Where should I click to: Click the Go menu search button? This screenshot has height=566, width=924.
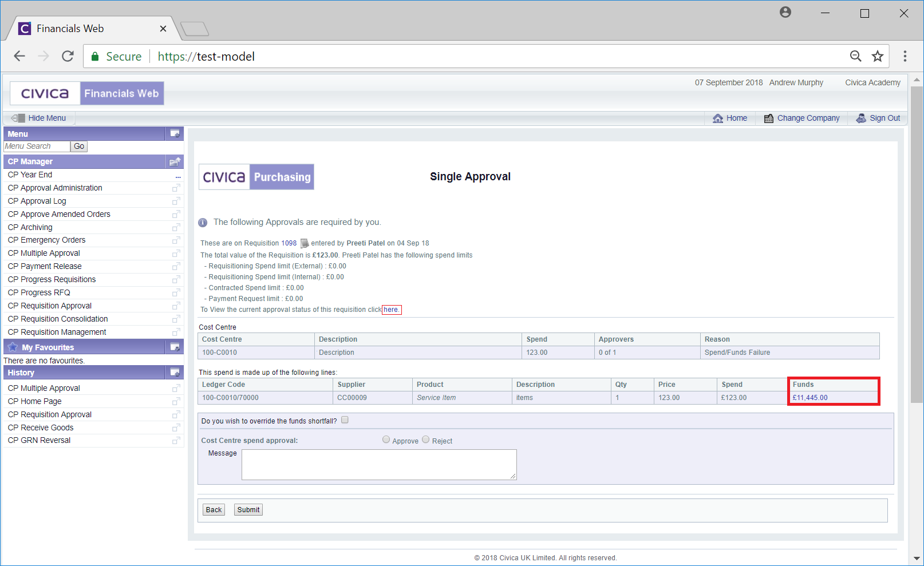tap(79, 147)
